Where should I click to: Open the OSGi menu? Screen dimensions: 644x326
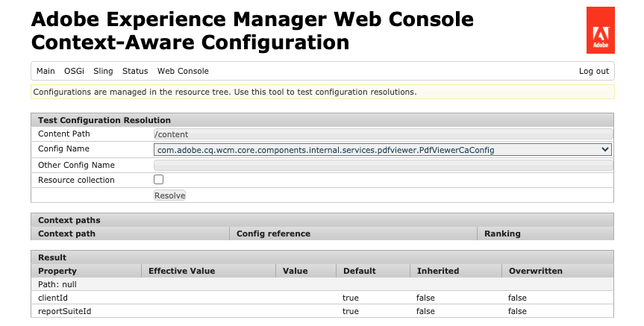click(74, 72)
